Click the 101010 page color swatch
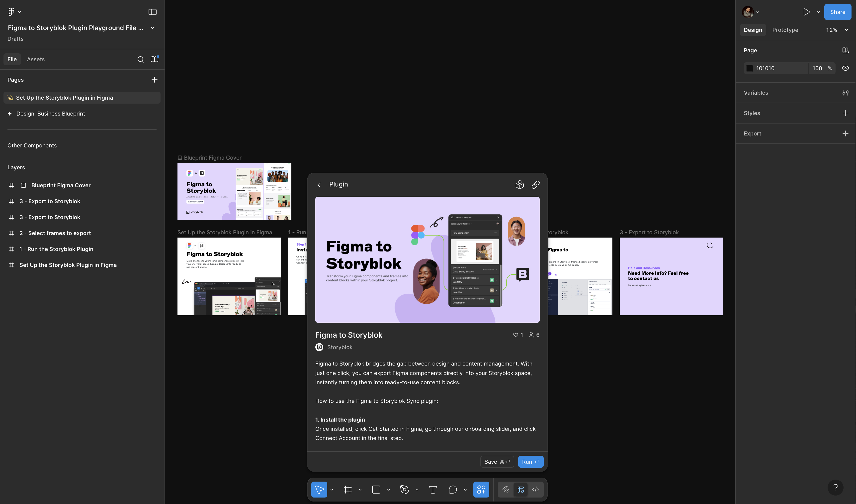The height and width of the screenshot is (504, 856). click(x=750, y=68)
